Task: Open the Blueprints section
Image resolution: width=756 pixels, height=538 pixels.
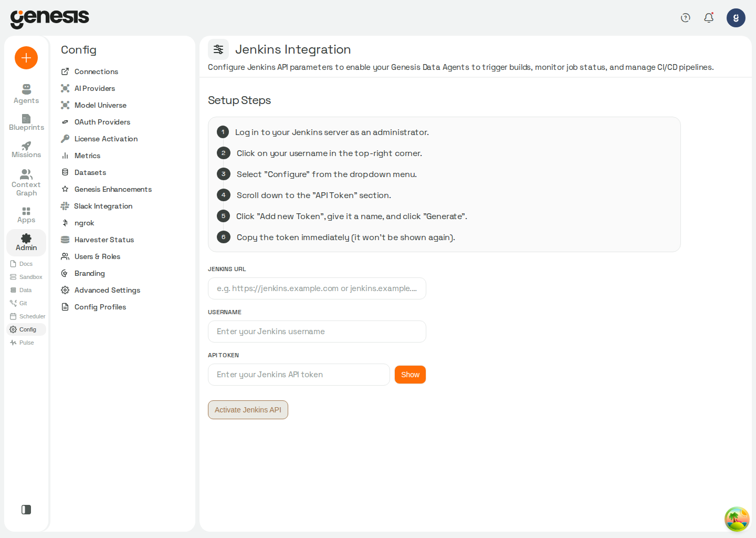Action: point(26,122)
